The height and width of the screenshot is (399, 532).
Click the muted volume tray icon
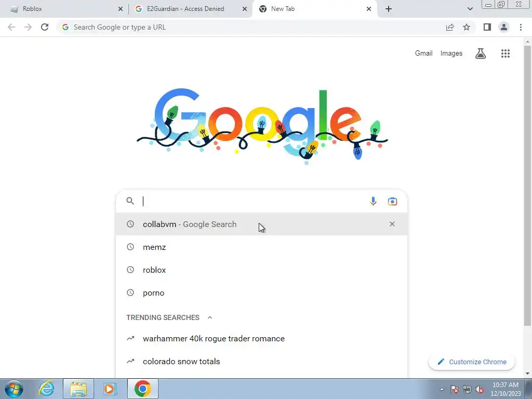480,389
